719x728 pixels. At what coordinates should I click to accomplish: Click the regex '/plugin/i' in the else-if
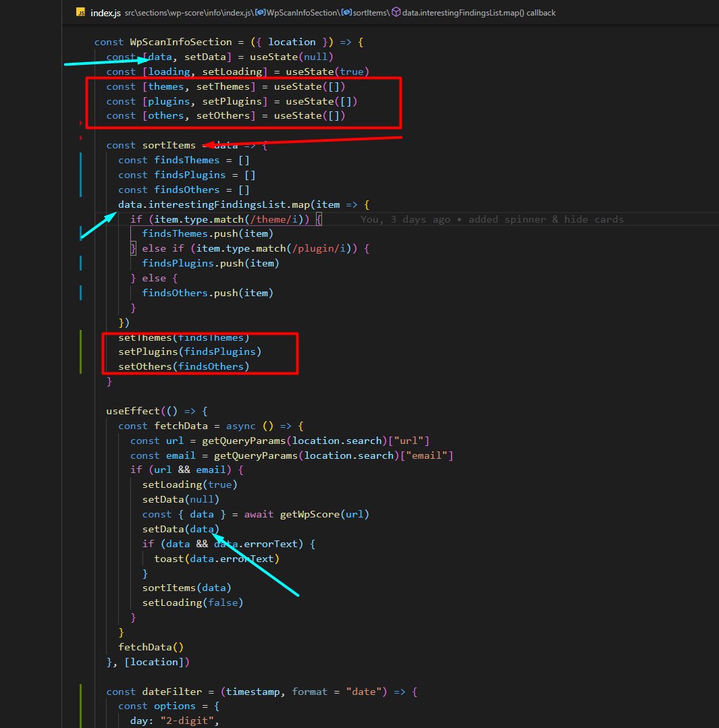[319, 249]
